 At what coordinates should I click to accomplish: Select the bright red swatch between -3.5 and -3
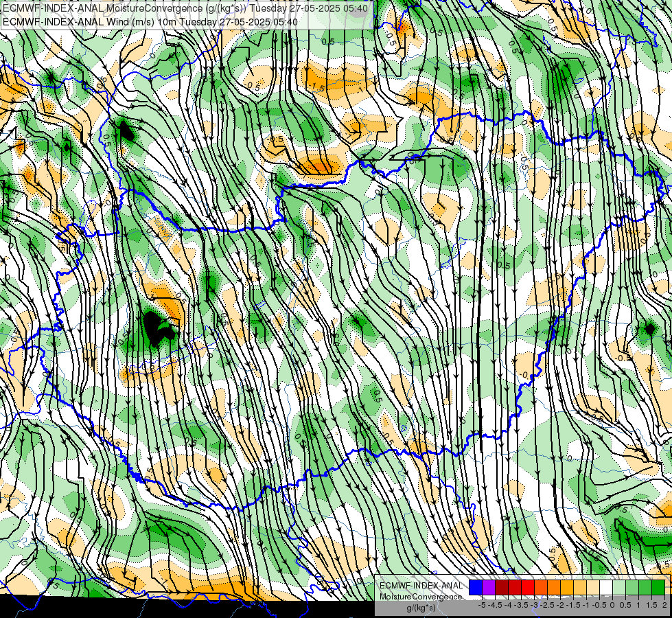pyautogui.click(x=528, y=588)
